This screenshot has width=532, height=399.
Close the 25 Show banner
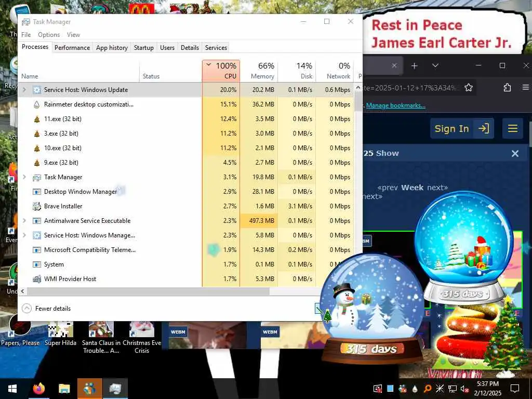[x=515, y=154]
